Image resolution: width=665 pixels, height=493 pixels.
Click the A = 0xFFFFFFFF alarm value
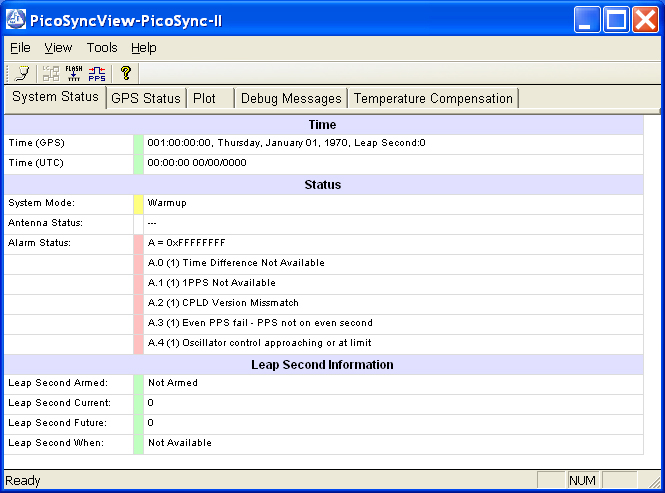(x=187, y=243)
